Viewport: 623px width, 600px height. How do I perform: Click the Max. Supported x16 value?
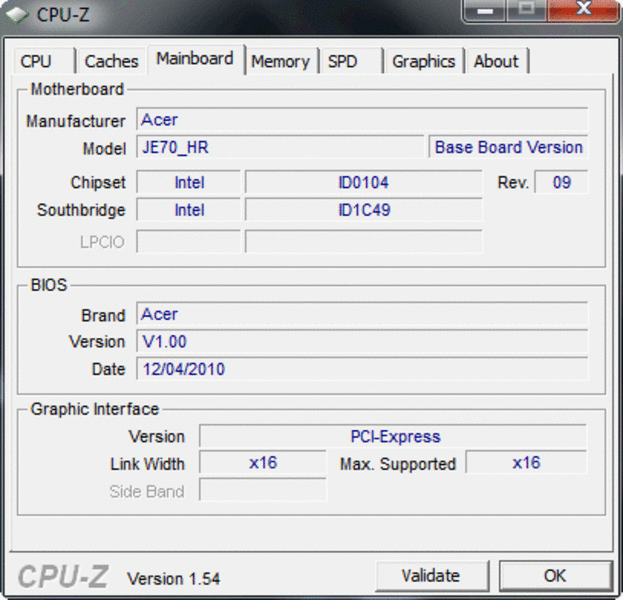[x=526, y=463]
